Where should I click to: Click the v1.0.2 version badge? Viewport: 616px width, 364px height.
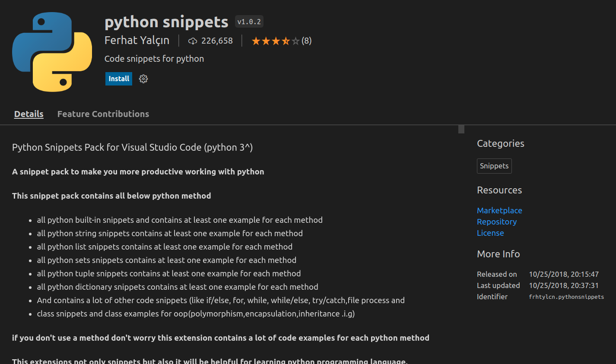coord(249,22)
